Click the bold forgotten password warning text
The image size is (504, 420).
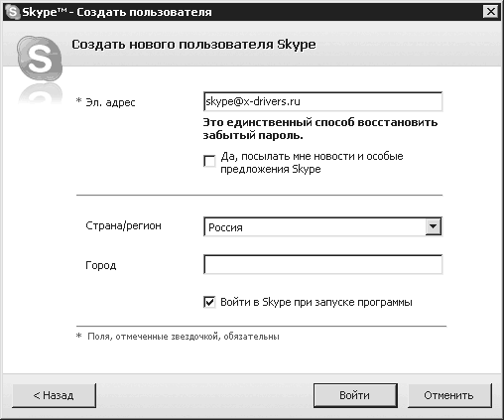point(320,129)
